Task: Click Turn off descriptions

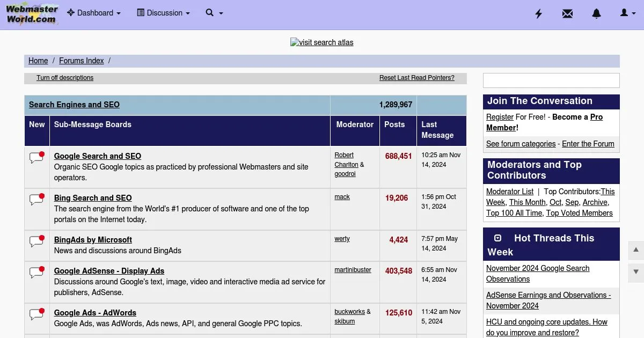Action: point(65,78)
